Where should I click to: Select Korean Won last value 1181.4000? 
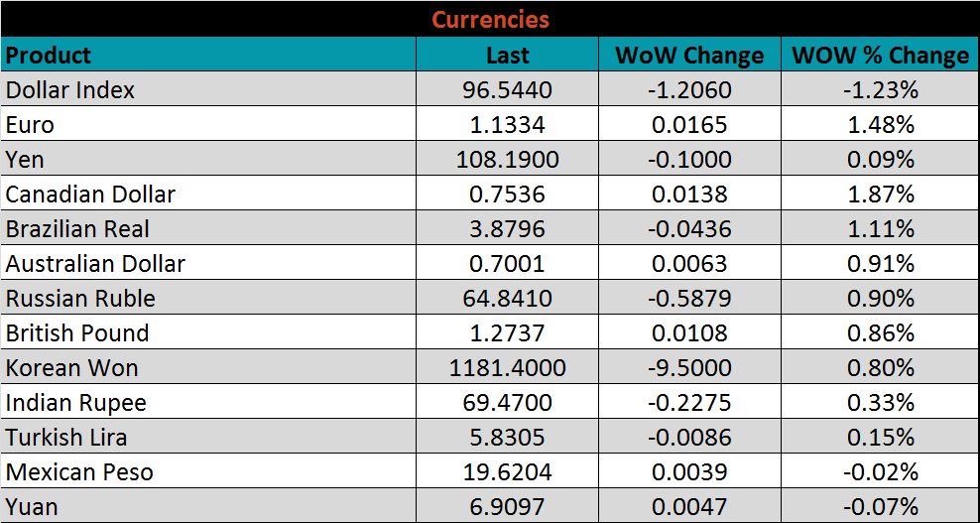507,368
